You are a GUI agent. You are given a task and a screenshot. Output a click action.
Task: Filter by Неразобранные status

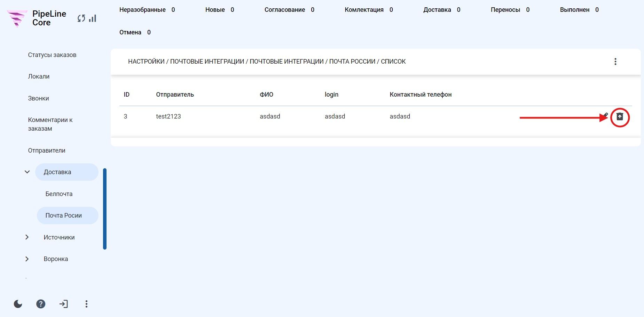pyautogui.click(x=147, y=10)
